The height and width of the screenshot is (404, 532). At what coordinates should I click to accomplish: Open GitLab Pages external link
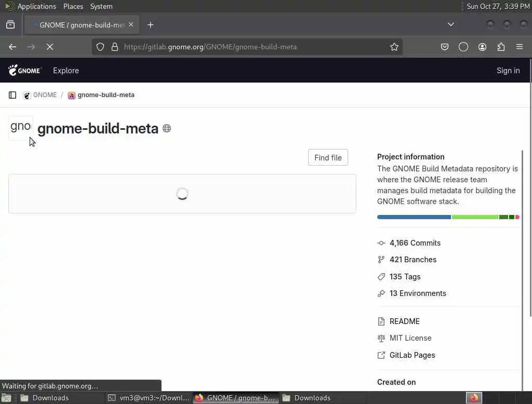click(412, 355)
